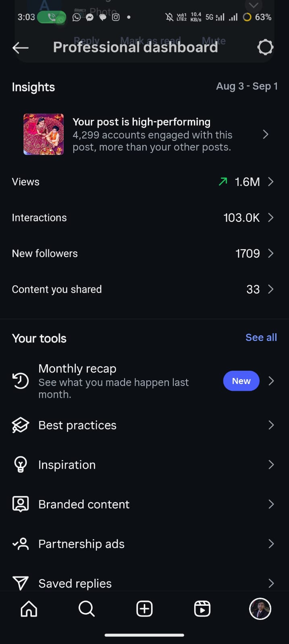Image resolution: width=289 pixels, height=644 pixels.
Task: Open the Search magnifier icon
Action: [x=87, y=609]
